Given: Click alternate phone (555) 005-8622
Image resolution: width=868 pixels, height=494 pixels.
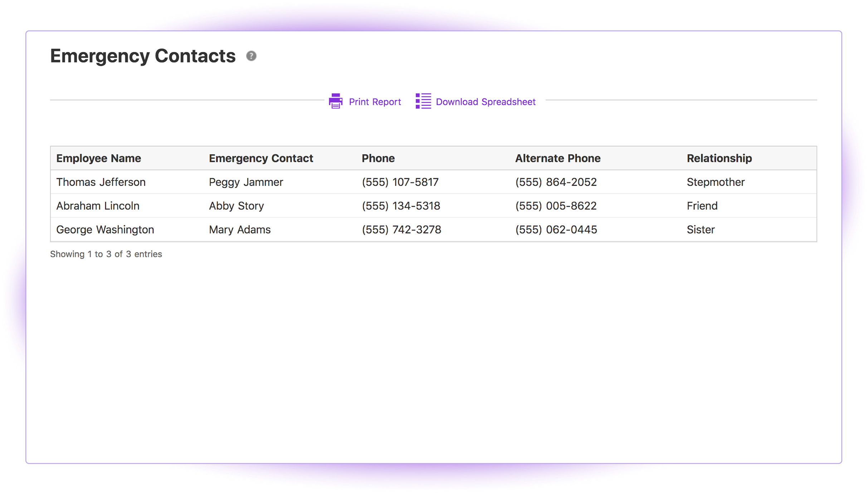Looking at the screenshot, I should pos(556,206).
